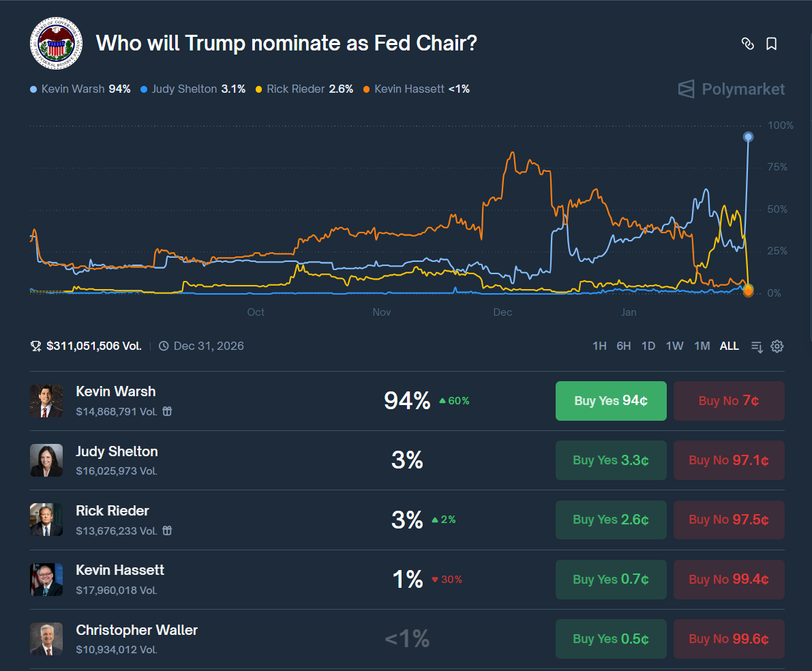Click the chart sort/filter lines icon

(757, 346)
